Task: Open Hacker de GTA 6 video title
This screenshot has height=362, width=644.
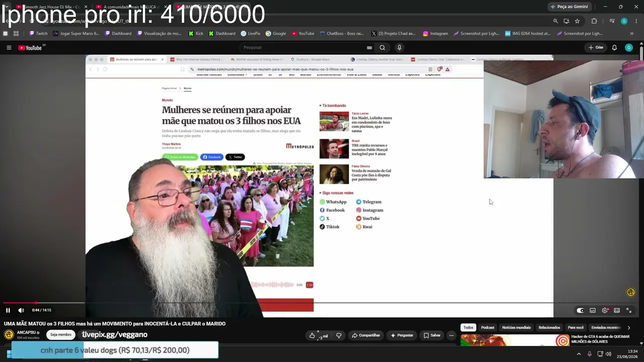Action: point(600,339)
